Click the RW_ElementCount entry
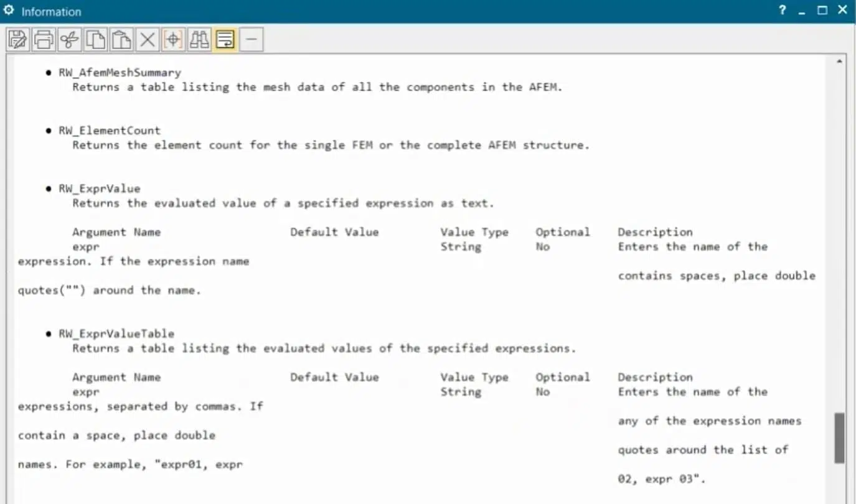The image size is (856, 504). 110,131
